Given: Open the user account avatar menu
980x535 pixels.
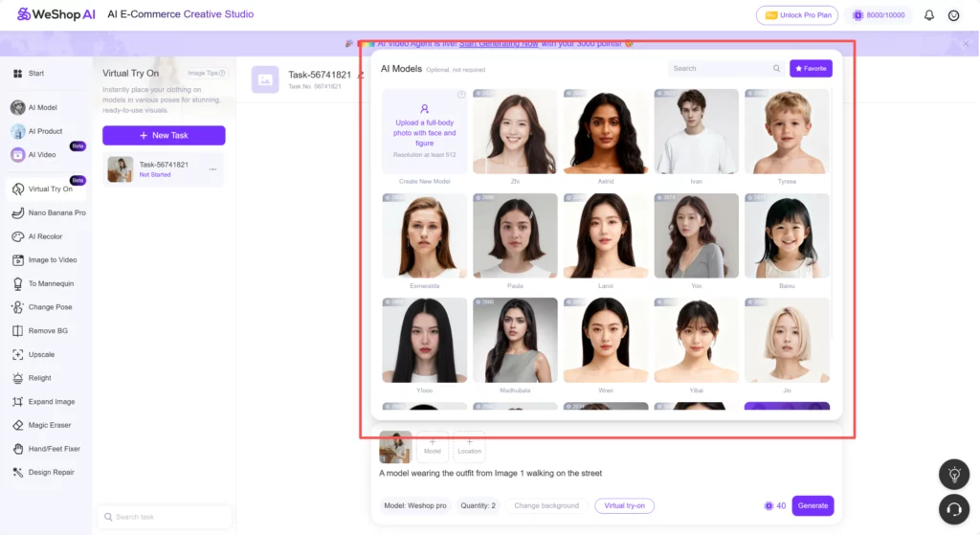Looking at the screenshot, I should 954,15.
